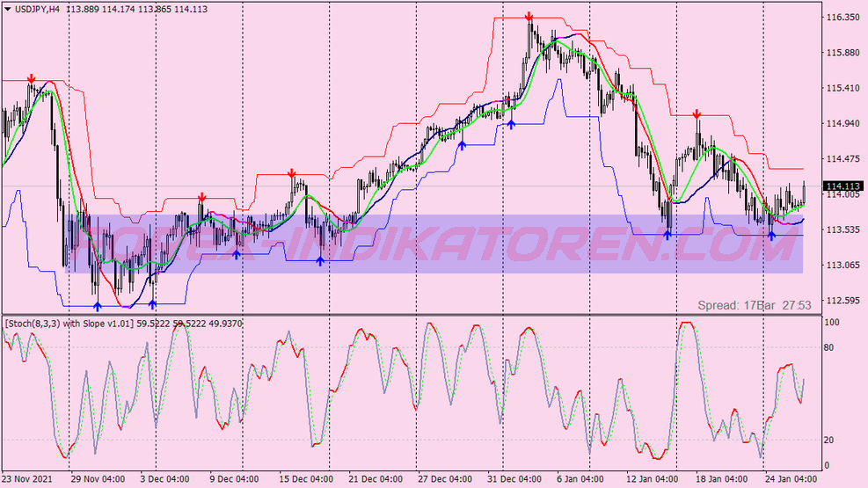The width and height of the screenshot is (868, 488).
Task: Select the leftmost blue buy arrow
Action: coord(97,305)
